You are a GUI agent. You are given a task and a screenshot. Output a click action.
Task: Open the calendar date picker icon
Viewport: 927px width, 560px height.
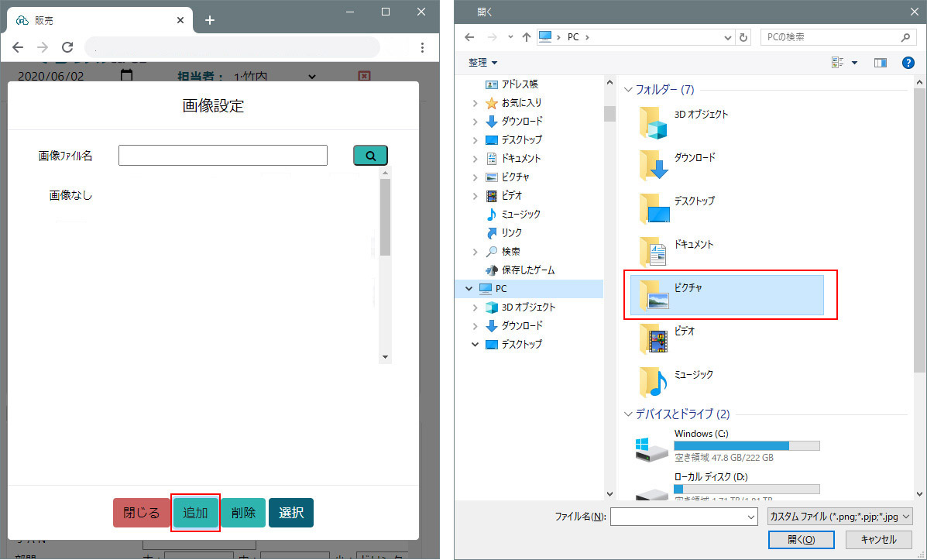pyautogui.click(x=126, y=76)
